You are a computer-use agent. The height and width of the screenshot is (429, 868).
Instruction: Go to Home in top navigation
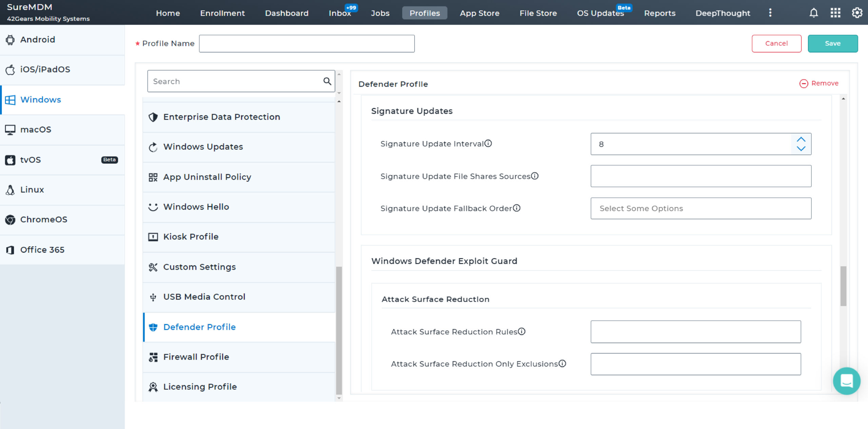point(168,13)
